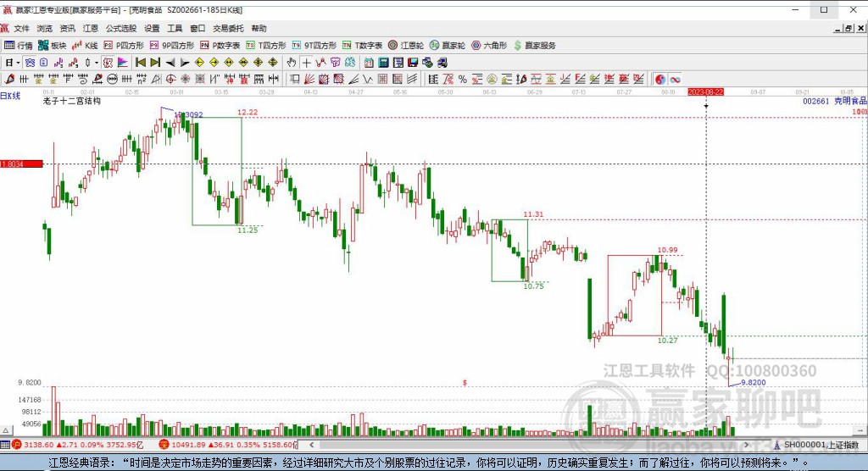Click the black left arrow icon

(x=170, y=63)
